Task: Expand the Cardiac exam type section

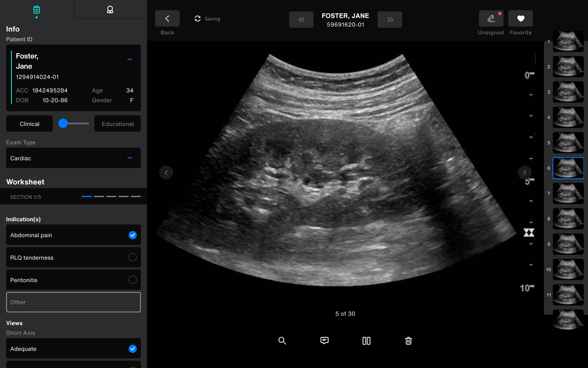Action: point(129,158)
